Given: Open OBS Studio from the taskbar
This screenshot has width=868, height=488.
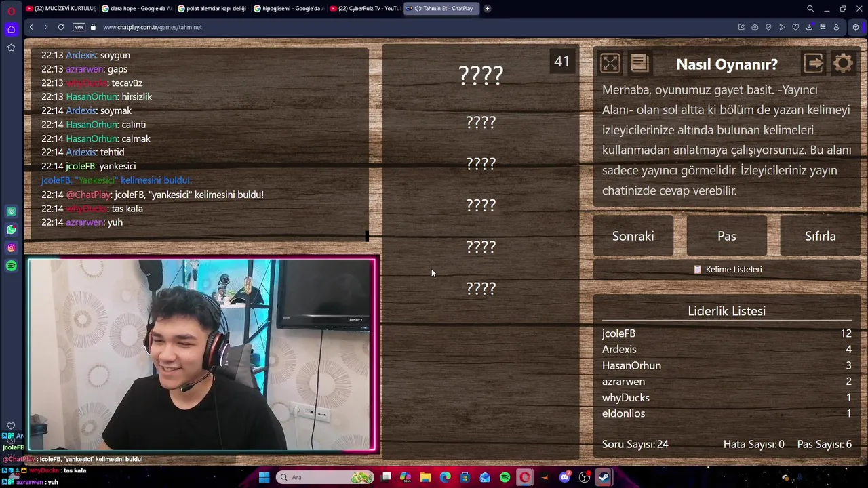Looking at the screenshot, I should (585, 477).
